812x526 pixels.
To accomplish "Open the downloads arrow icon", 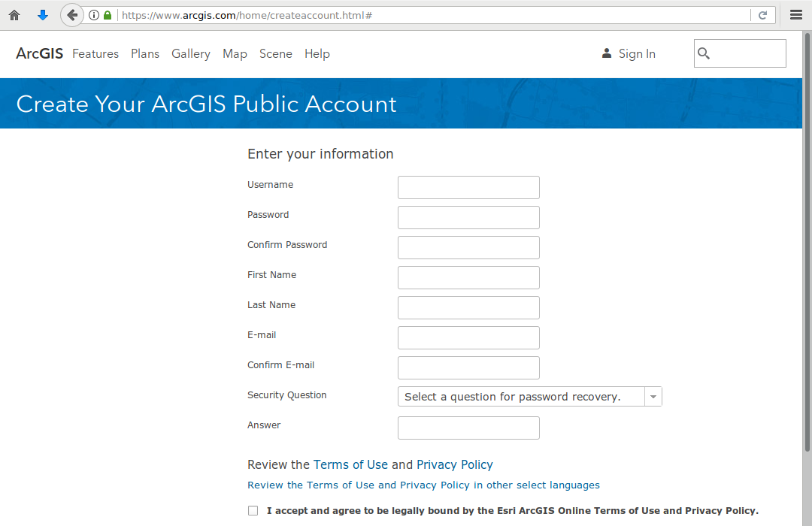I will (x=43, y=15).
